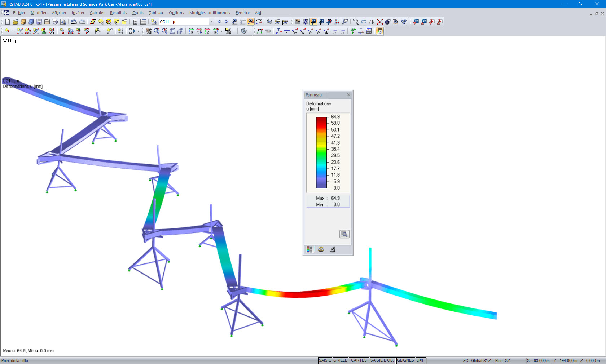Open the factors balance tab in Panneau
606x364 pixels.
pyautogui.click(x=321, y=249)
